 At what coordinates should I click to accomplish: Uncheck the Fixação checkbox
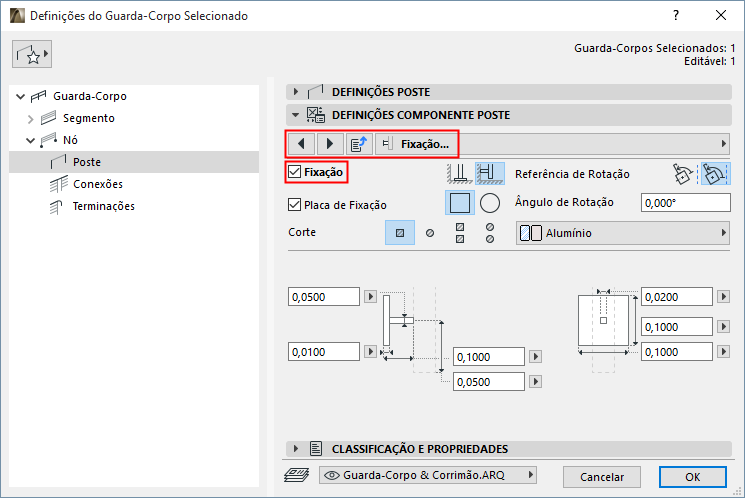tap(294, 173)
